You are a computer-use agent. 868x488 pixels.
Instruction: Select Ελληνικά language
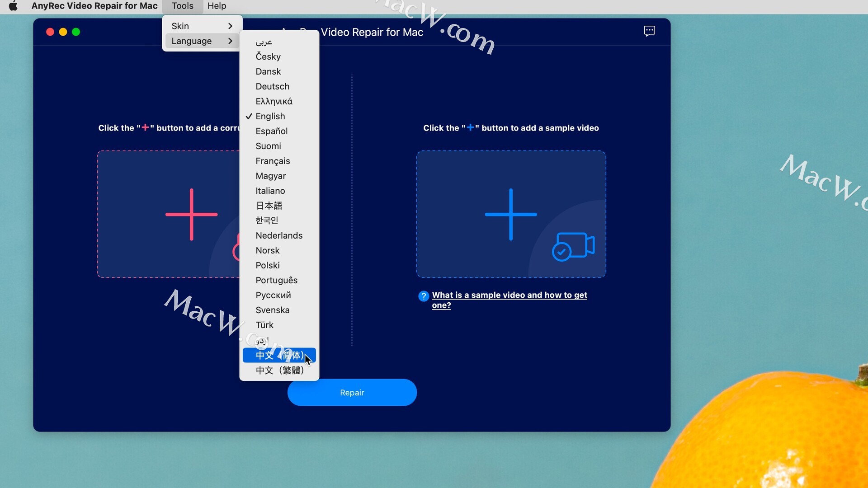click(279, 101)
